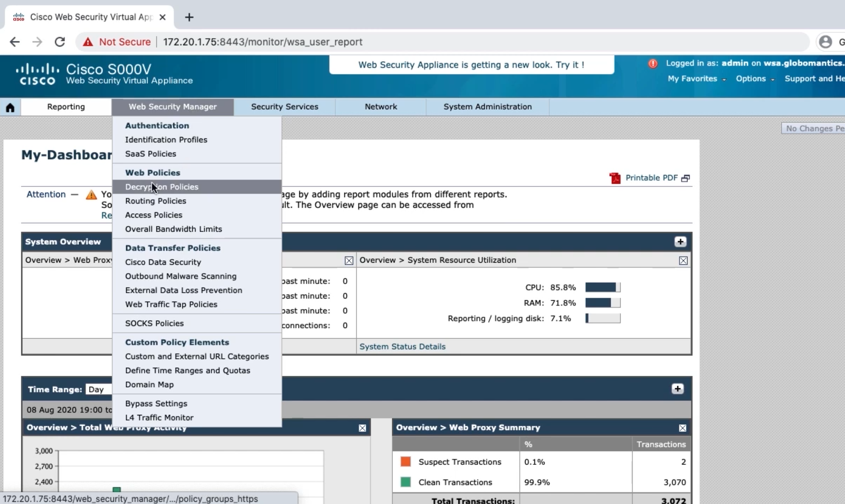The width and height of the screenshot is (845, 504).
Task: Add module with Time Range section plus button
Action: pyautogui.click(x=678, y=389)
